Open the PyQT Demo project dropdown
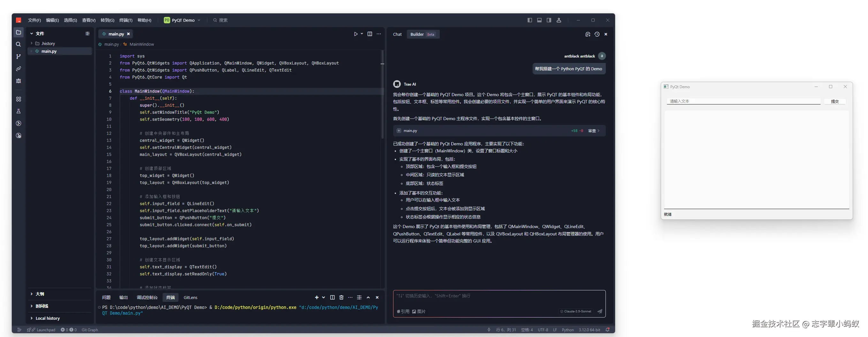868x337 pixels. click(182, 20)
